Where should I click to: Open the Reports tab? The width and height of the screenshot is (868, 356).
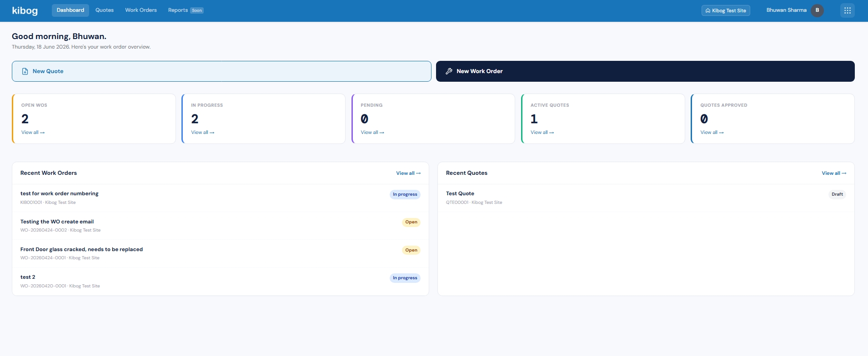pos(178,10)
